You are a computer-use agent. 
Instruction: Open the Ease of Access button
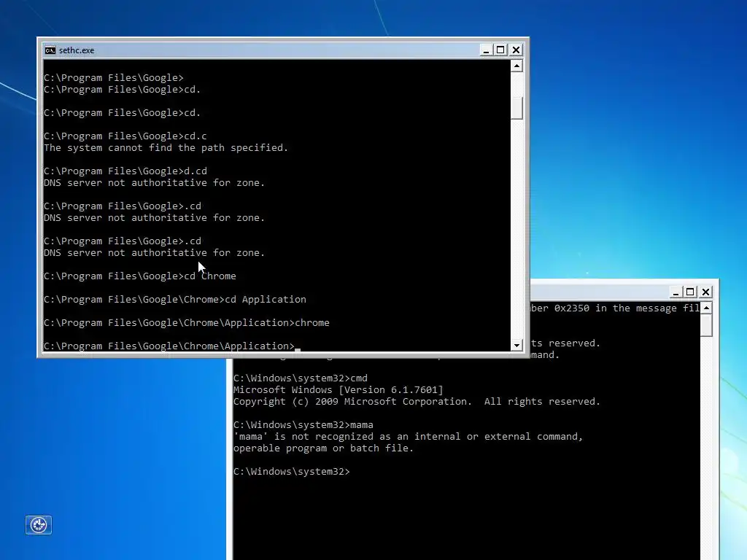pyautogui.click(x=39, y=525)
